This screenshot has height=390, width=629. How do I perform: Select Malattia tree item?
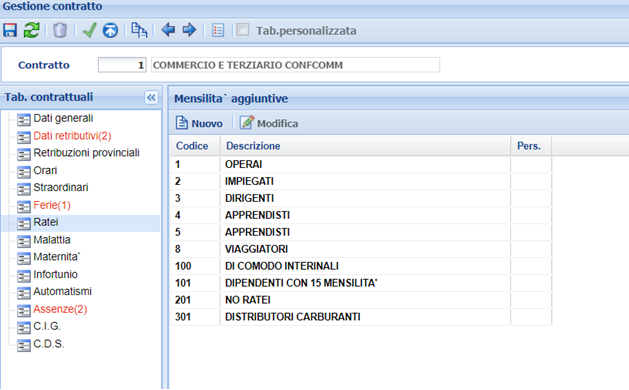tap(52, 240)
